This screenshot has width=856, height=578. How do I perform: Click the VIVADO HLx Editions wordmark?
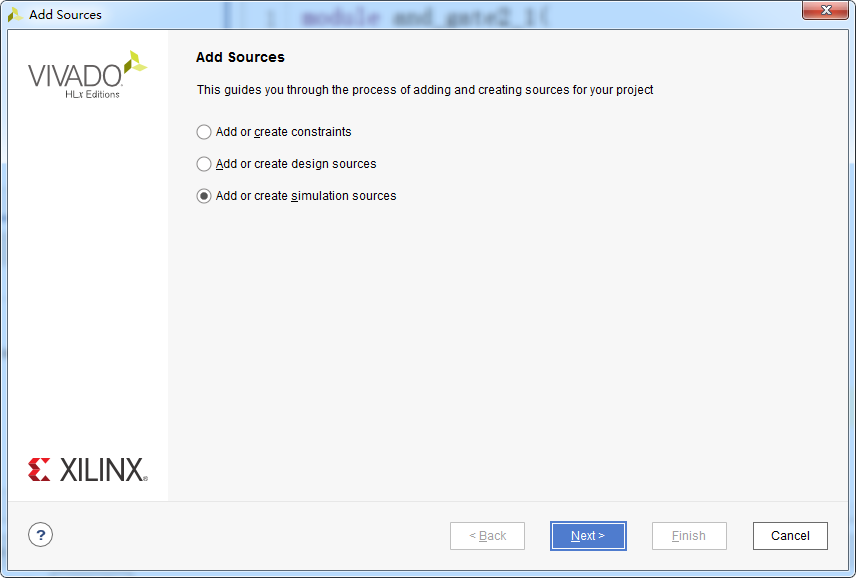[75, 81]
